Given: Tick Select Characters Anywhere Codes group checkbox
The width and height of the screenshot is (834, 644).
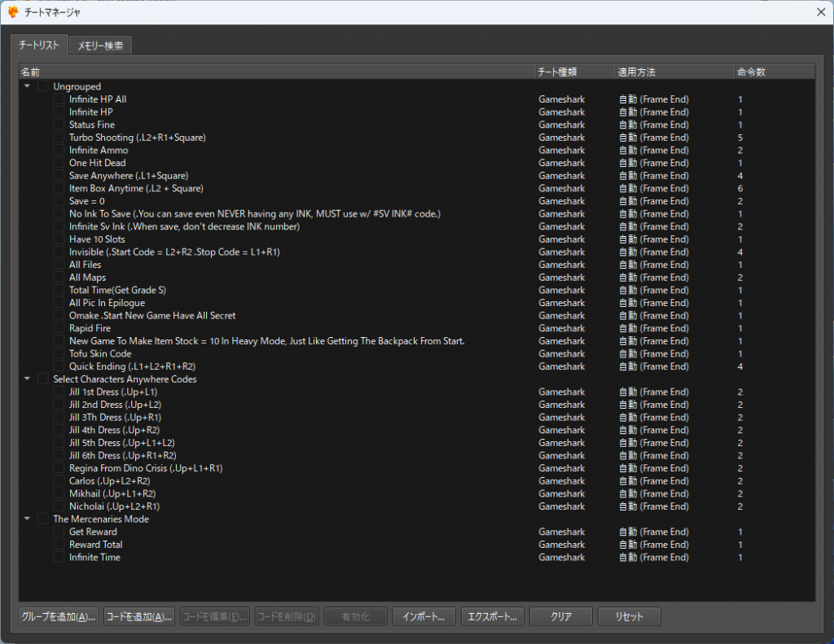Looking at the screenshot, I should click(43, 379).
